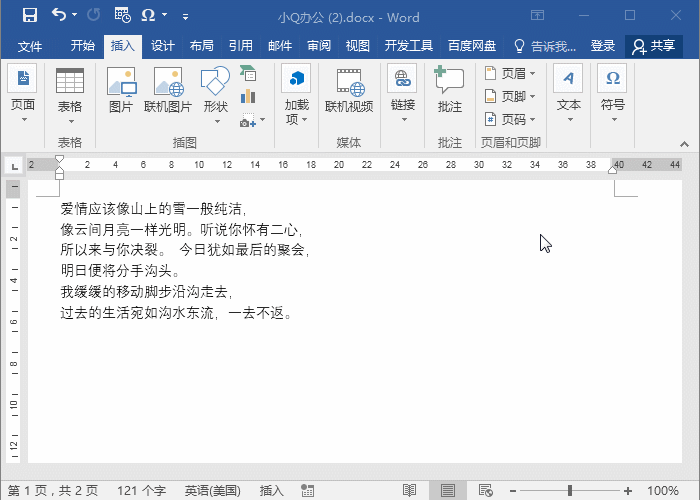This screenshot has height=500, width=700.
Task: Switch to Print Layout view
Action: 447,491
